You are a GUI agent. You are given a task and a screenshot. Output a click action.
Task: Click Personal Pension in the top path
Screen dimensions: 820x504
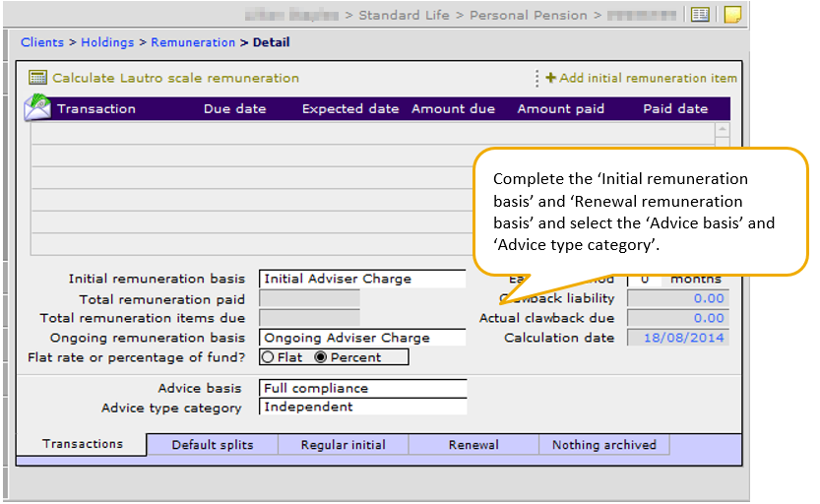click(529, 15)
